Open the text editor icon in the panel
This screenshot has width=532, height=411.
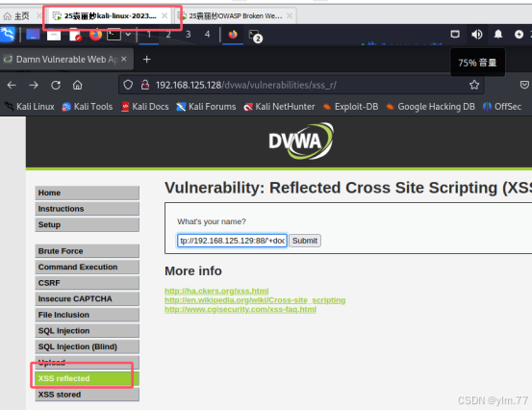75,35
